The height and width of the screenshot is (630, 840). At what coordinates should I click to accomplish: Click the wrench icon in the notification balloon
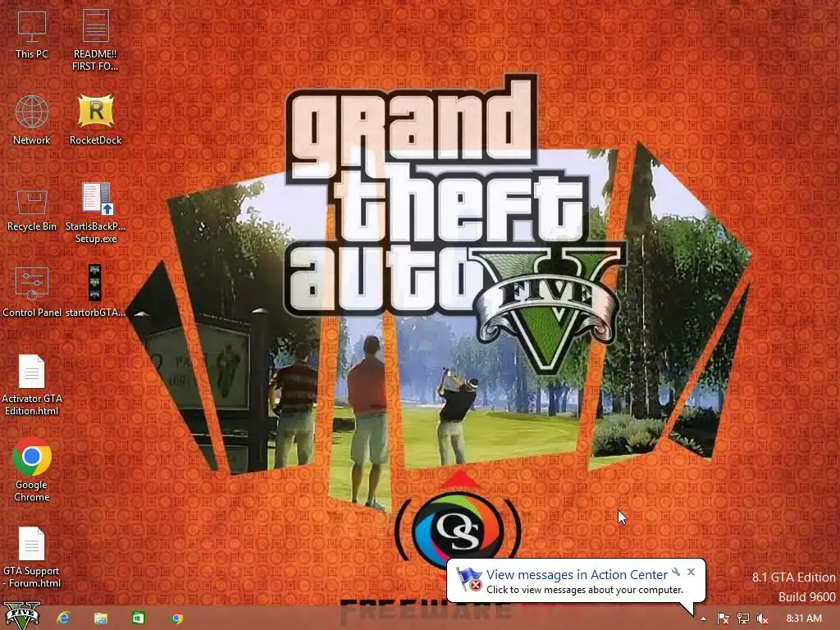click(677, 572)
